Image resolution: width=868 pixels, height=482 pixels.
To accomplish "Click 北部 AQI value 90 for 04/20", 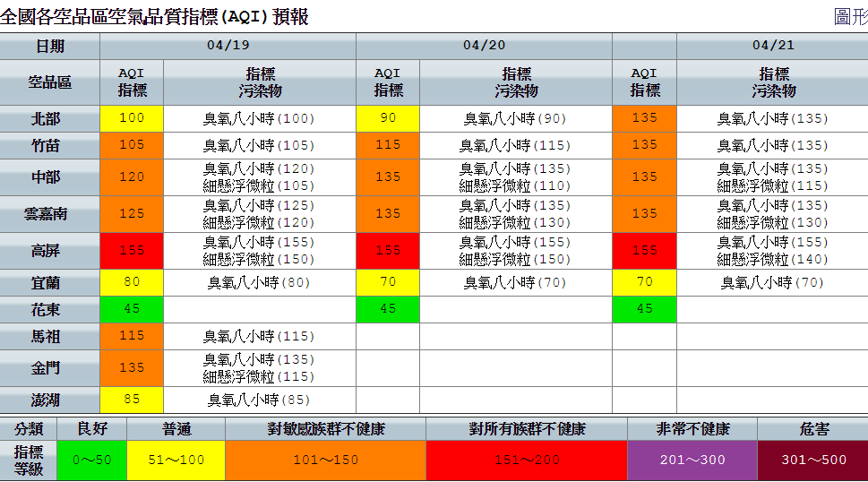I will click(x=388, y=118).
